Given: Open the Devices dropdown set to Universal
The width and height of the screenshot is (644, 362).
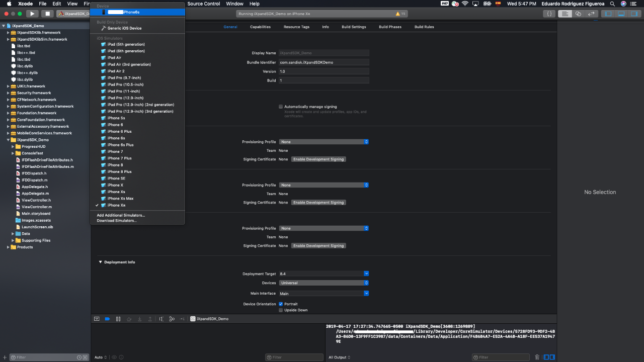Looking at the screenshot, I should (324, 283).
